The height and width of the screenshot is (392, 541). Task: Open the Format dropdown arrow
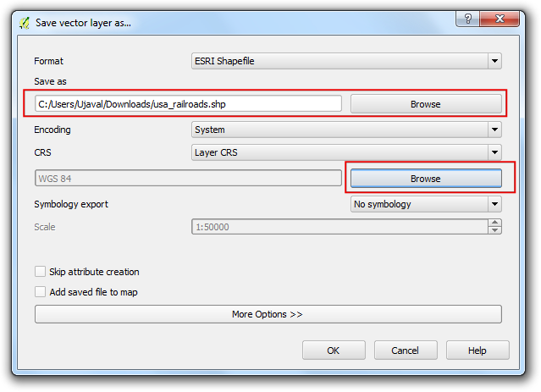point(494,61)
